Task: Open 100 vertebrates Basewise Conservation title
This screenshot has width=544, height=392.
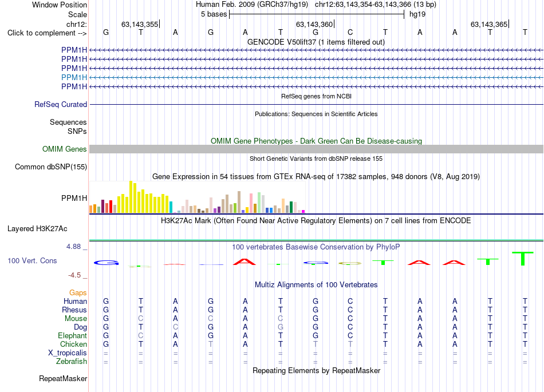Action: 316,247
